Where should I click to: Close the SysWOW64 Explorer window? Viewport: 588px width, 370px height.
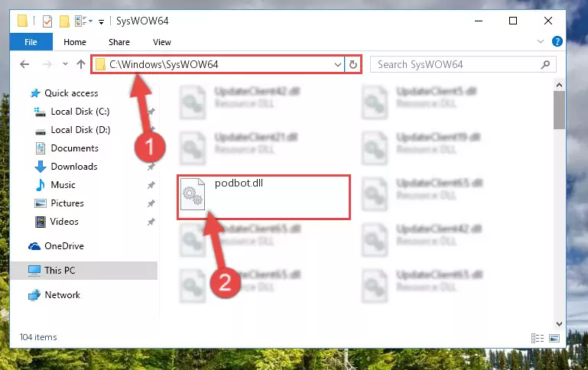[548, 21]
